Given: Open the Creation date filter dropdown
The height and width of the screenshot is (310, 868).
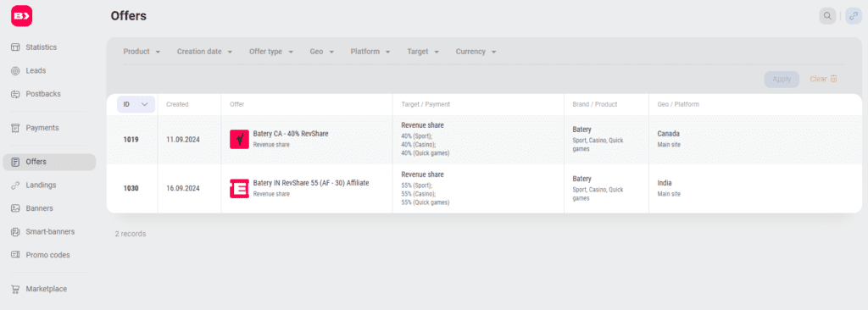Looking at the screenshot, I should coord(205,52).
